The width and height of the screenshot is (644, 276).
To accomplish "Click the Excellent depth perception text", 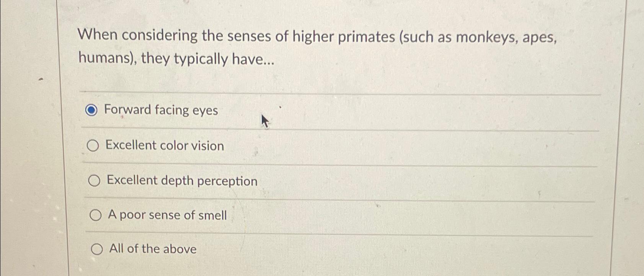I will (182, 181).
